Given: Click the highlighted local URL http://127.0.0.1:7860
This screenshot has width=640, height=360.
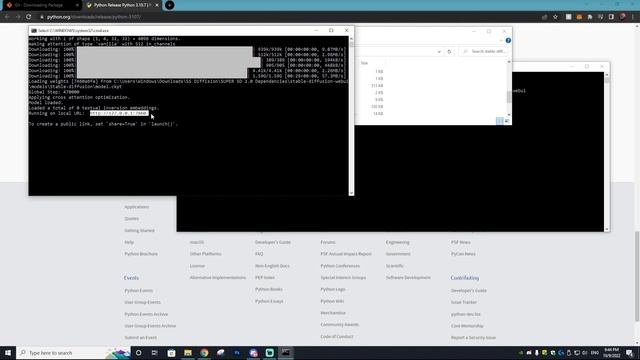Looking at the screenshot, I should pos(119,113).
